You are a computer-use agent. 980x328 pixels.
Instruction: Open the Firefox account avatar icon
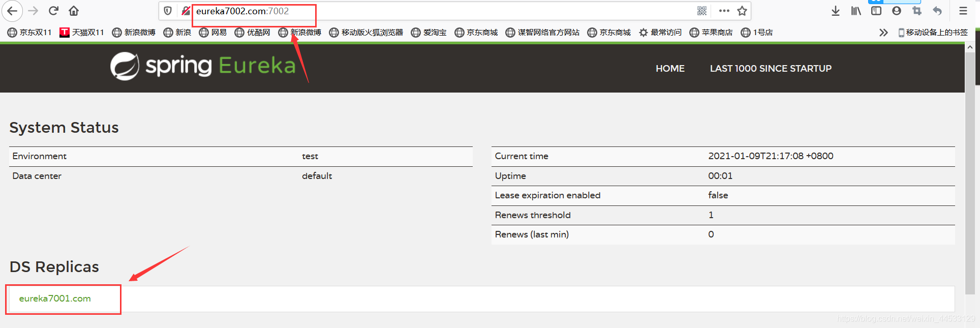pos(897,11)
